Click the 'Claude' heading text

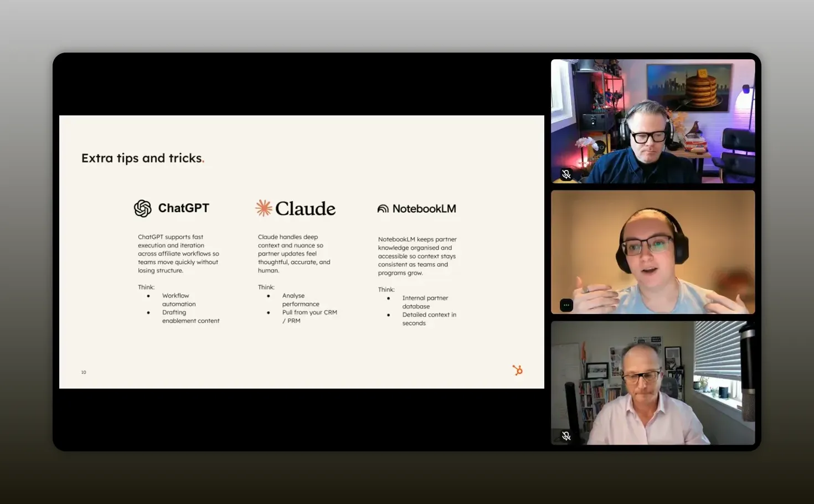point(305,209)
